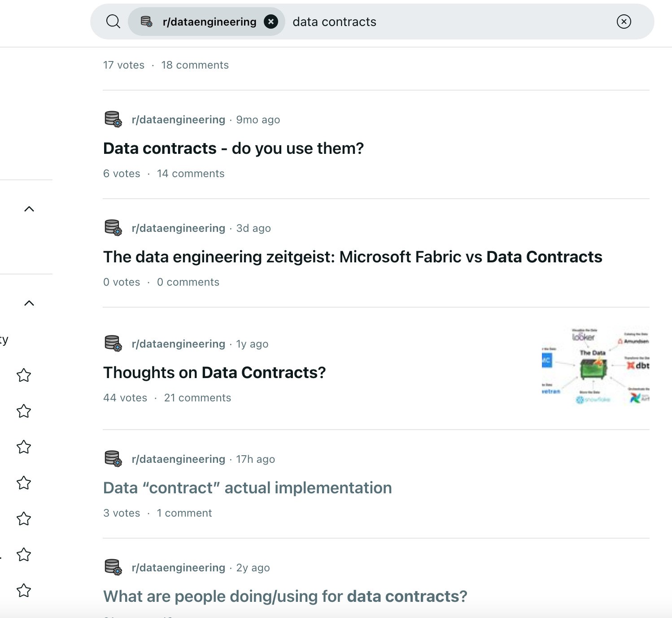Collapse the upper sidebar section with the chevron
672x618 pixels.
(29, 208)
